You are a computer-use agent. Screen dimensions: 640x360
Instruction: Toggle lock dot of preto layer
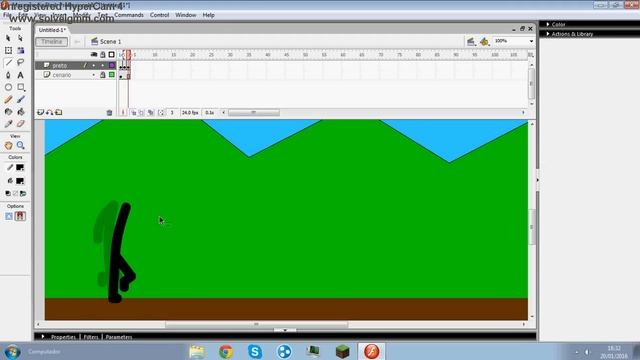[x=102, y=65]
